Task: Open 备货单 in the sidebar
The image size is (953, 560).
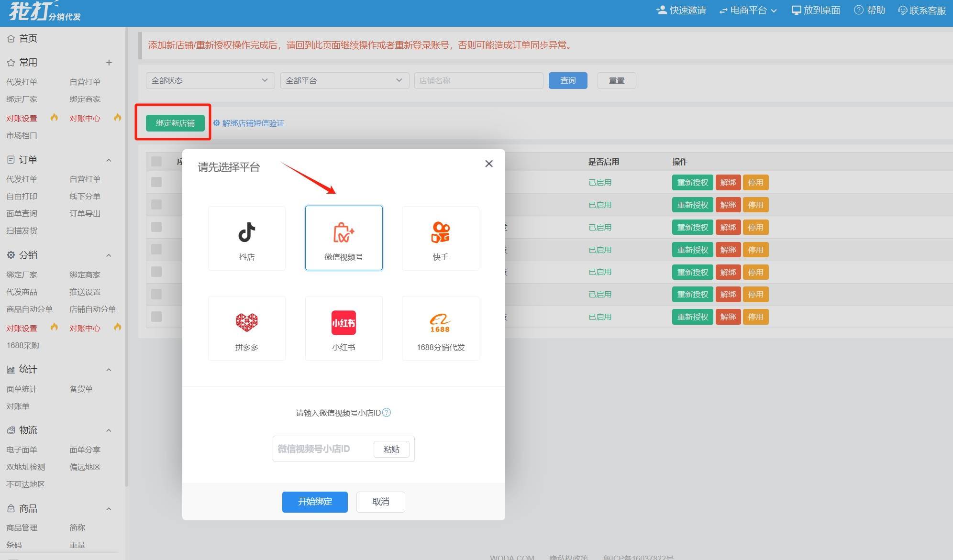Action: [81, 389]
